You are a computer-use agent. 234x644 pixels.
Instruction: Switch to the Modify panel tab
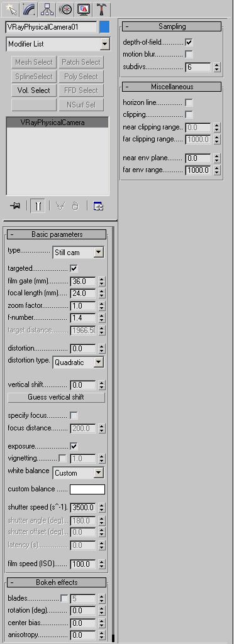(28, 8)
